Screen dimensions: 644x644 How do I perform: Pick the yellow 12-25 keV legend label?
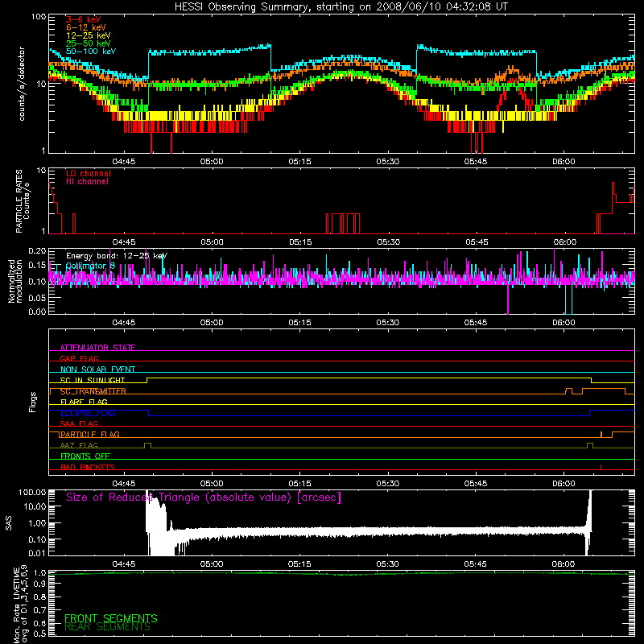(89, 35)
